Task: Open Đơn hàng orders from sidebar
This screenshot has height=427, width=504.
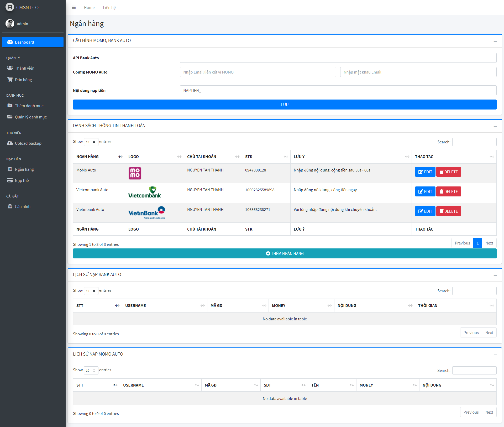Action: (23, 80)
